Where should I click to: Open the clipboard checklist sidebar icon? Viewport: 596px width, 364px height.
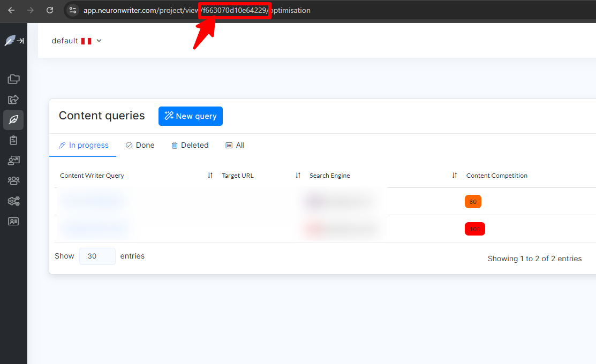[13, 140]
